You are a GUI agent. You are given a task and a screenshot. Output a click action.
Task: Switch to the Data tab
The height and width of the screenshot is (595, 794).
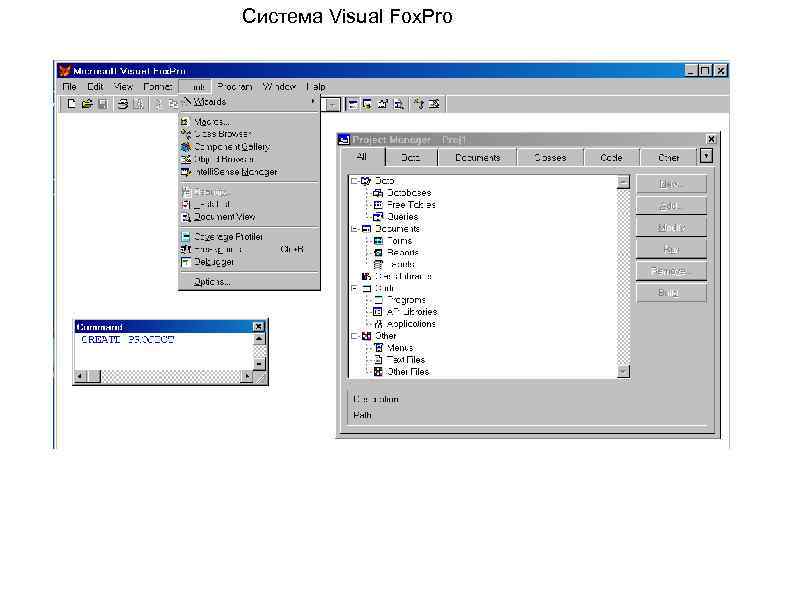tap(411, 157)
